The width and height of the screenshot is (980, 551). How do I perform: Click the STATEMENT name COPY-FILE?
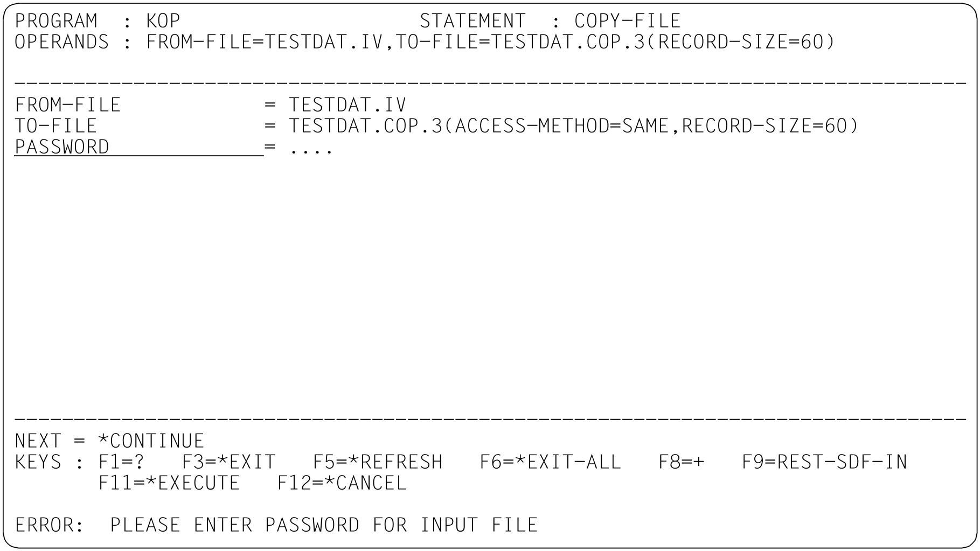pos(627,21)
